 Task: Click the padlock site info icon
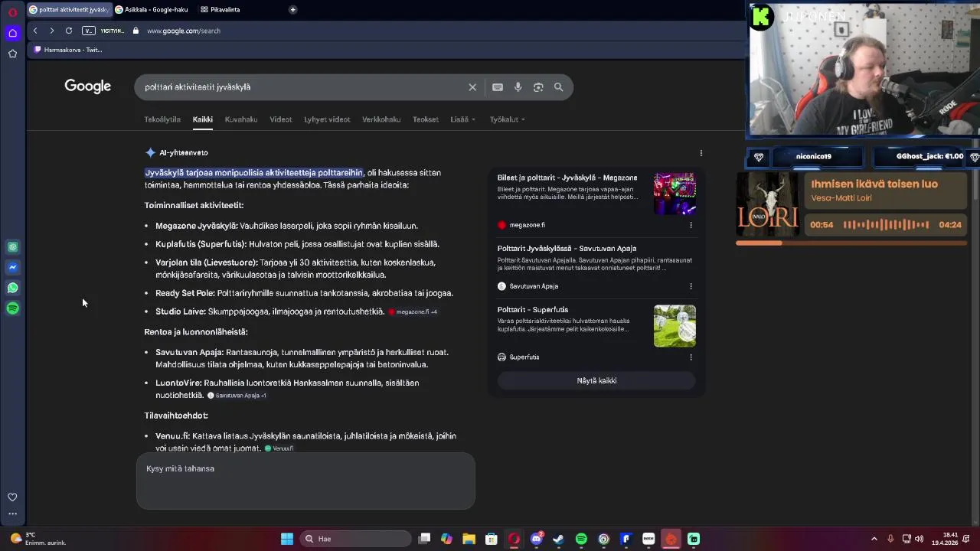tap(136, 31)
